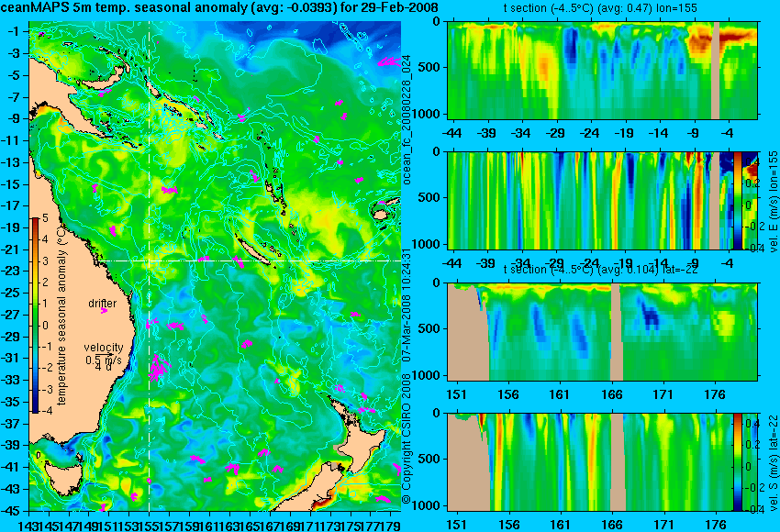
Task: Click the 'drifter' legend label
Action: click(x=103, y=304)
